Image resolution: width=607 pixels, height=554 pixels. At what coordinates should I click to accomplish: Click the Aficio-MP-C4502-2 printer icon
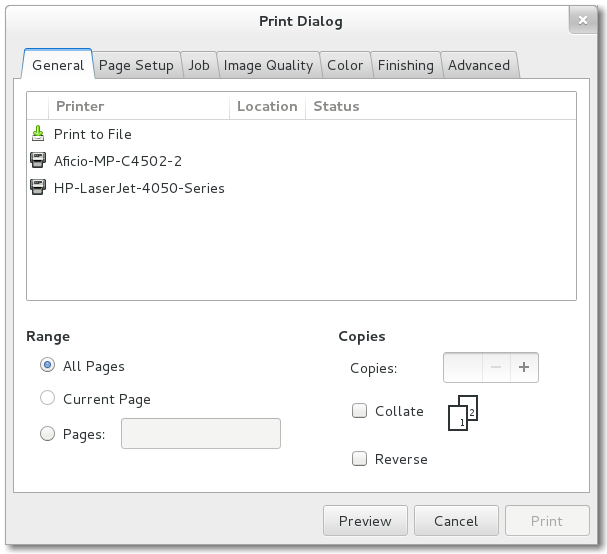pos(38,161)
